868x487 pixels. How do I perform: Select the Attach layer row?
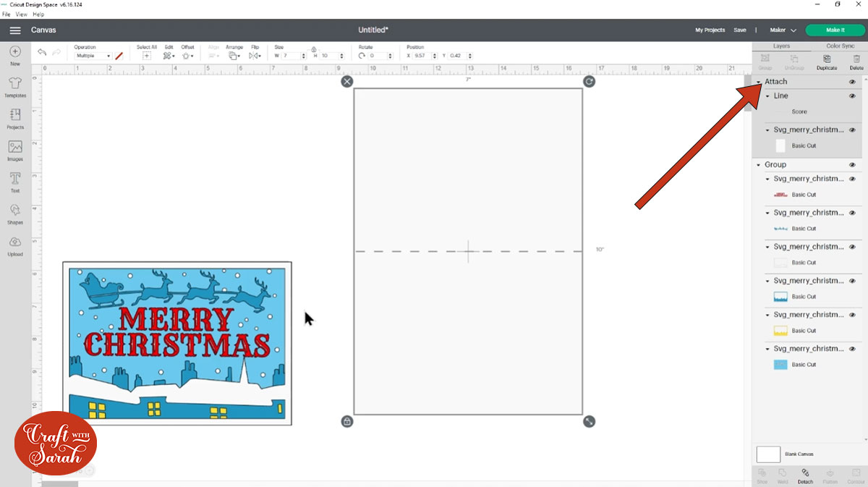coord(809,82)
